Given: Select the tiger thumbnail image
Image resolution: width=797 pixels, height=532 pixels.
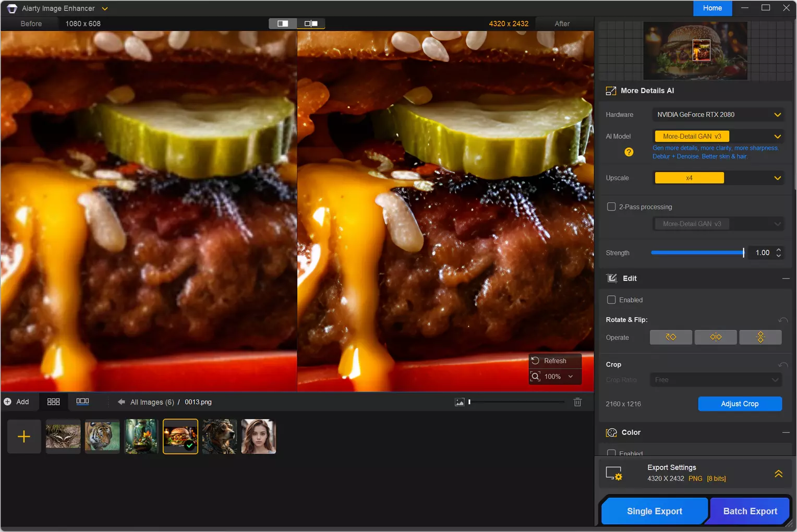Looking at the screenshot, I should (102, 437).
